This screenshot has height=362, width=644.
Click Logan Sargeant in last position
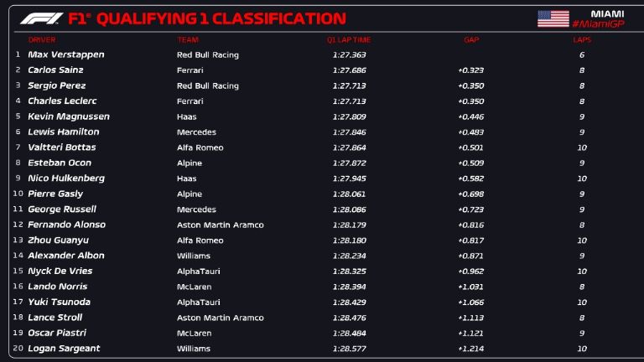(x=64, y=349)
